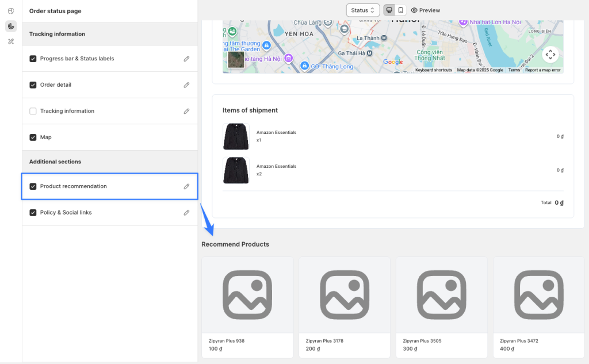This screenshot has height=364, width=589.
Task: Click the Preview button
Action: click(425, 10)
